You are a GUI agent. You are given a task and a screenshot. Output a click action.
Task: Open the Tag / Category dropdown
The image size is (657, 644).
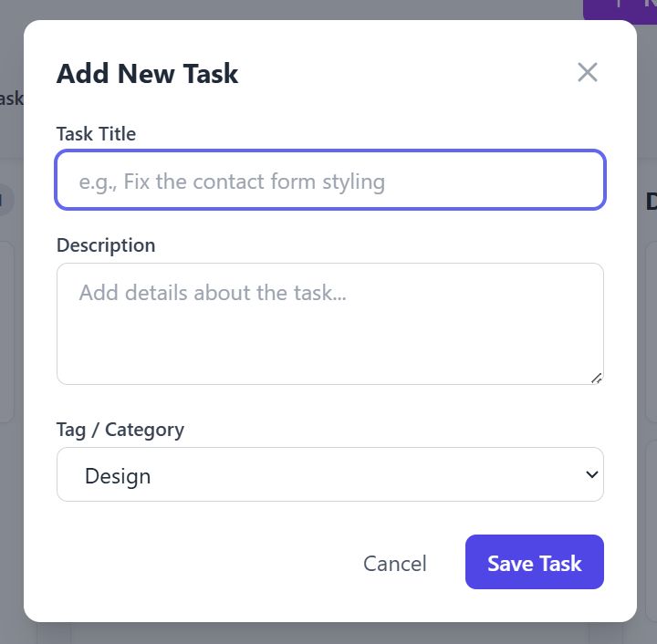tap(329, 474)
